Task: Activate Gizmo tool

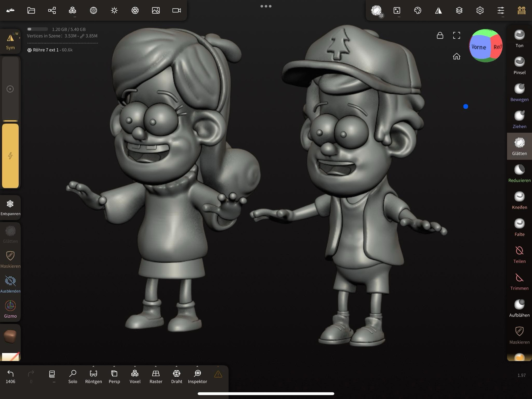Action: 10,309
